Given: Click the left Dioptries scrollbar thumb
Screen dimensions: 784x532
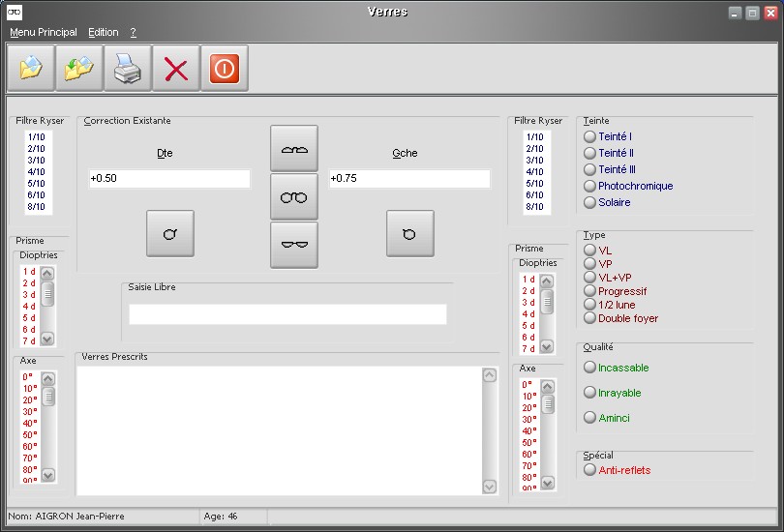Looking at the screenshot, I should pos(47,294).
